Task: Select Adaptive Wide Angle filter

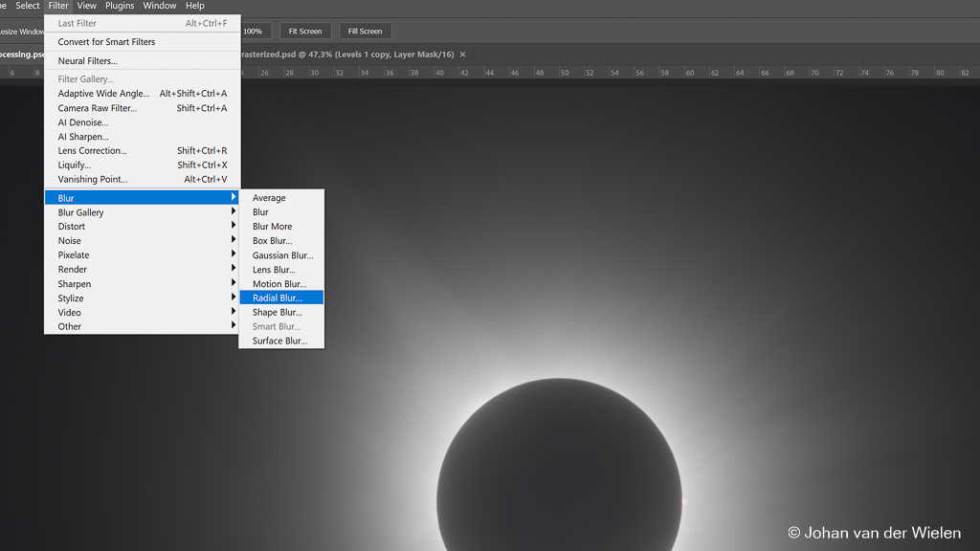Action: coord(143,94)
